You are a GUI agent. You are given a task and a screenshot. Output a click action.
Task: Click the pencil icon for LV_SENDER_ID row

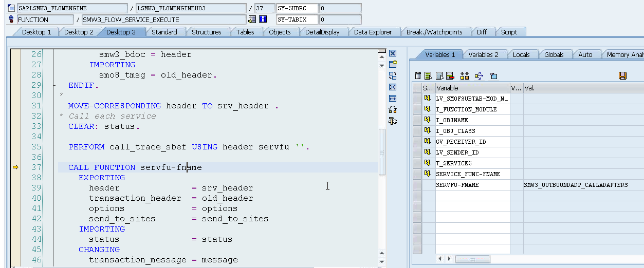428,152
